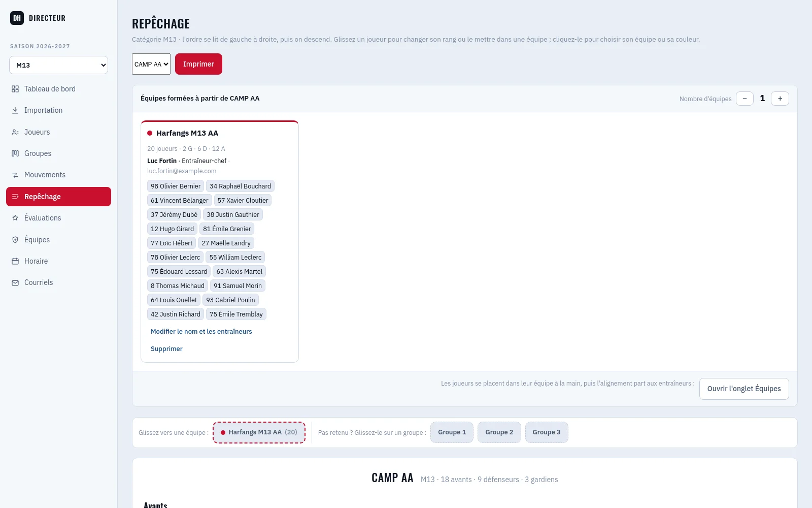Click player chip 93 Gabriel Poulin
The width and height of the screenshot is (812, 508).
pos(230,300)
